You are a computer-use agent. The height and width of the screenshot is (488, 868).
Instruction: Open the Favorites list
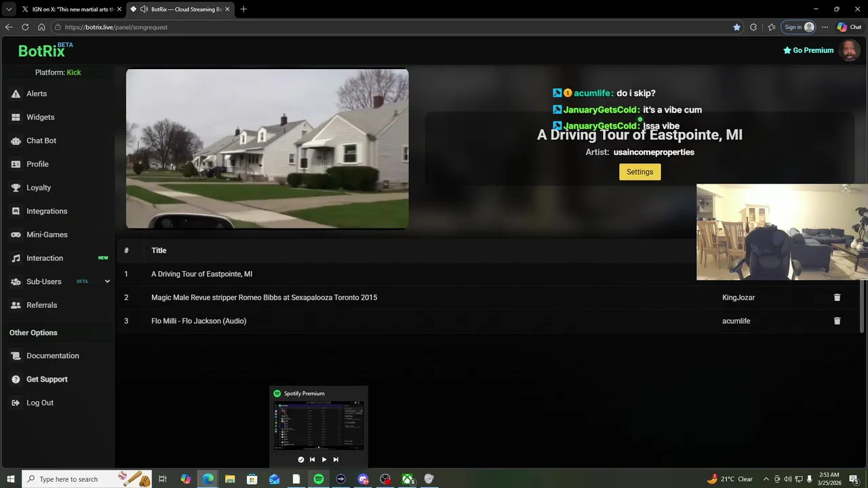click(772, 27)
